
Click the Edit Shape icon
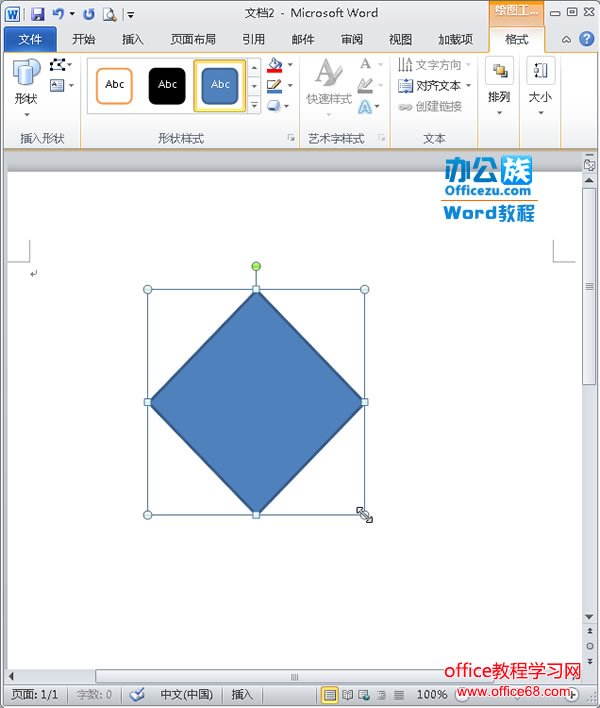(x=58, y=65)
